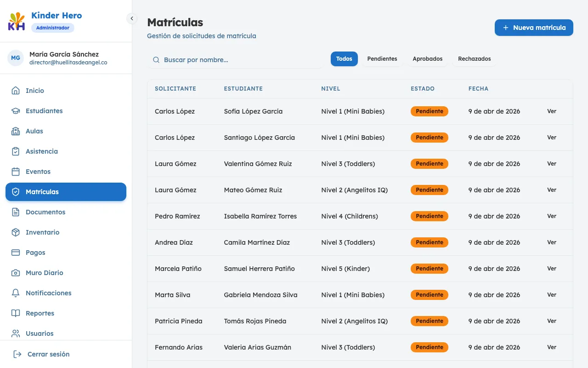This screenshot has height=368, width=588.
Task: Click the Inventario box icon
Action: 16,232
